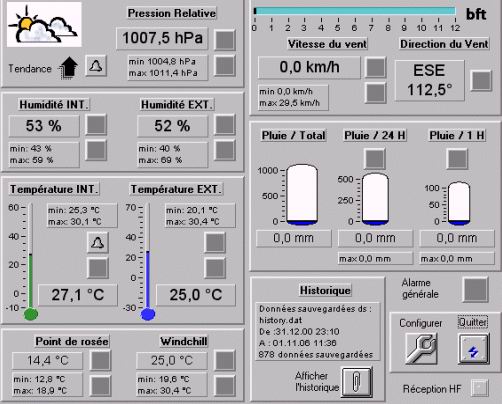Click the dew point 14,4 °C value
This screenshot has height=404, width=502.
tap(47, 360)
